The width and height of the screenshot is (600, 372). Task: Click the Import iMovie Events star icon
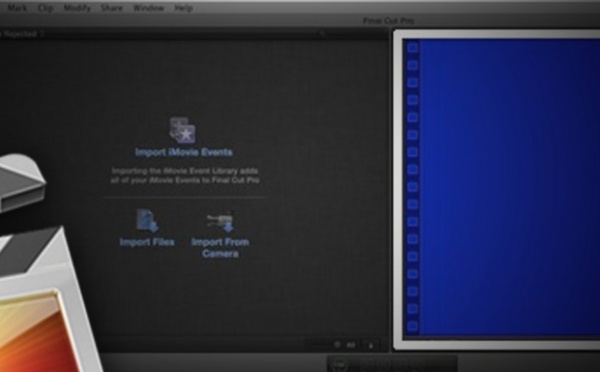click(x=183, y=130)
